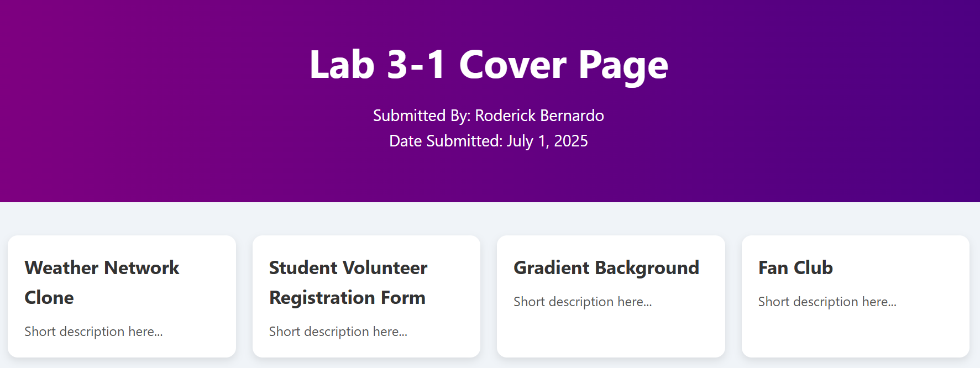Click the description under Weather Network Clone
Viewport: 980px width, 368px height.
(x=93, y=332)
